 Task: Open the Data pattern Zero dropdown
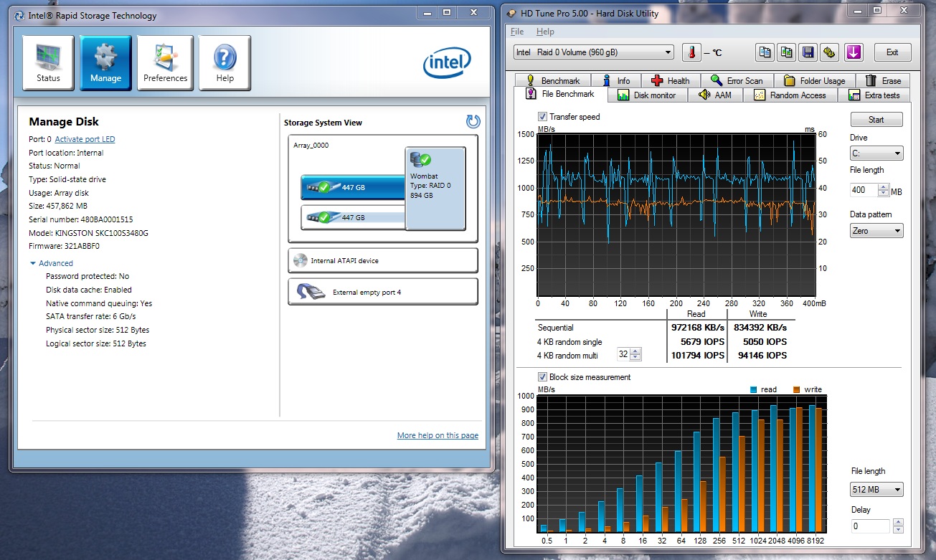pos(876,231)
